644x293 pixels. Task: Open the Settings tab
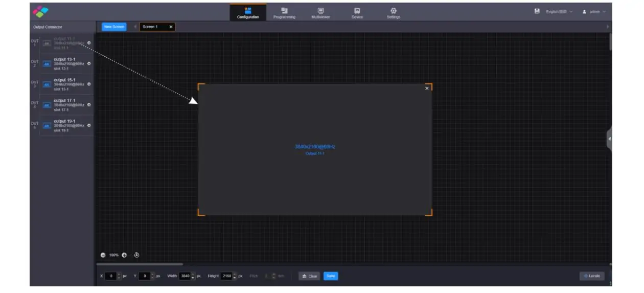coord(394,12)
